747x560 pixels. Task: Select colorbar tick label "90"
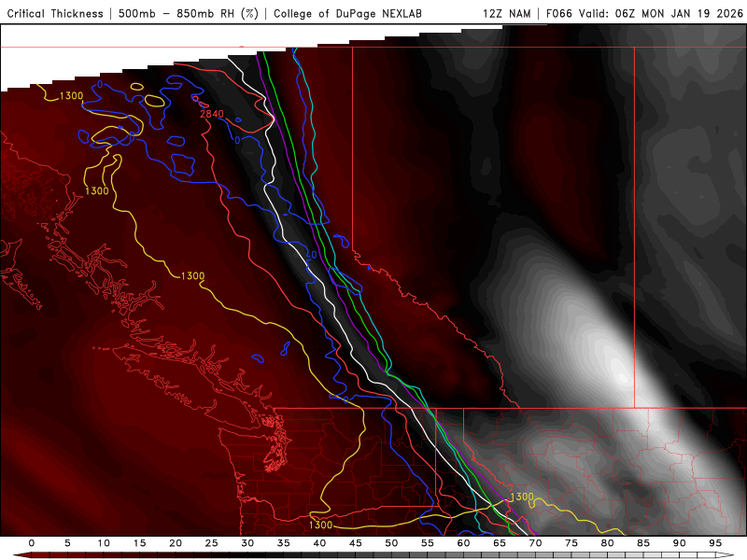click(679, 543)
